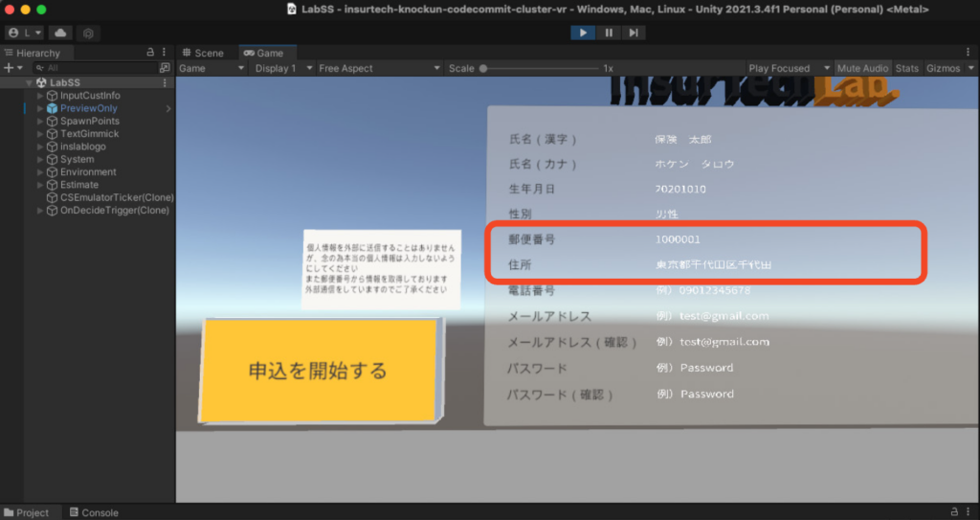
Task: Pause the running game
Action: 609,33
